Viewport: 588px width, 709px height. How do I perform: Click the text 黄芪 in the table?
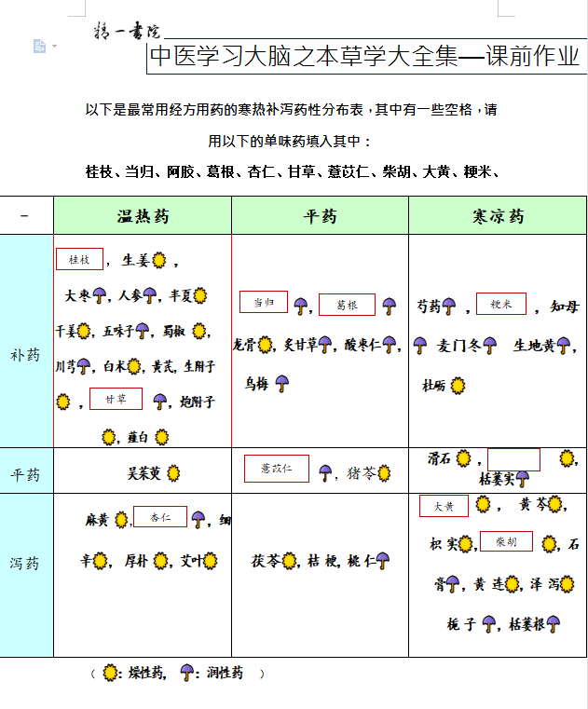coord(164,366)
